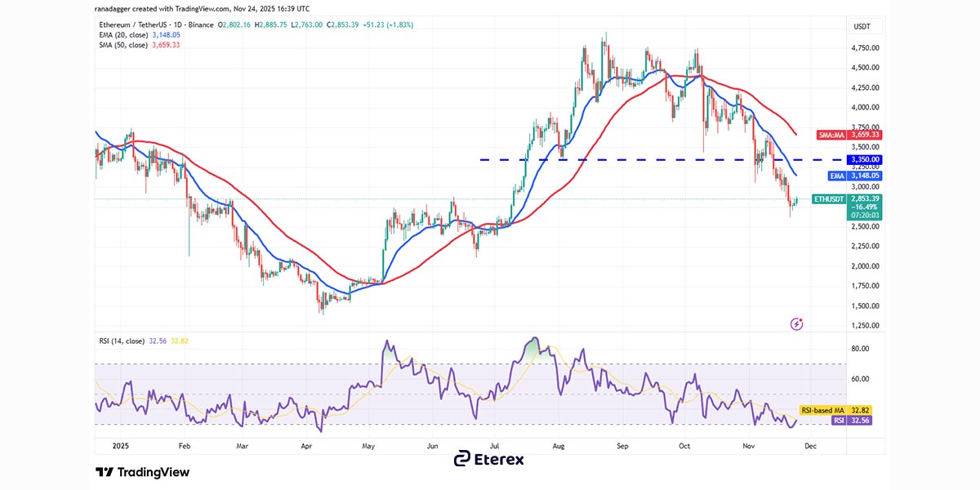Click the purple lightning bolt icon

tap(796, 324)
